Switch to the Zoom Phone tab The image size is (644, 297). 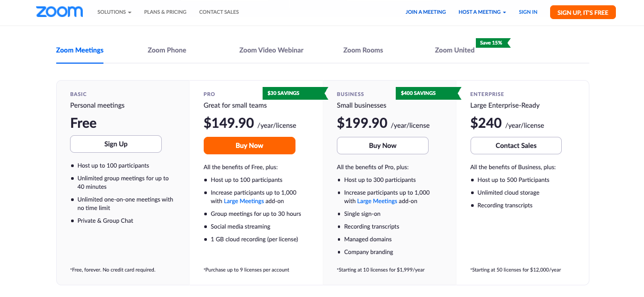(x=167, y=50)
